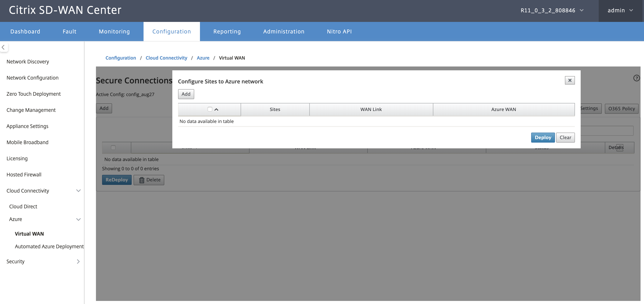Viewport: 644px width, 304px height.
Task: Open the R11_0_3_2_808846 version dropdown
Action: tap(552, 10)
